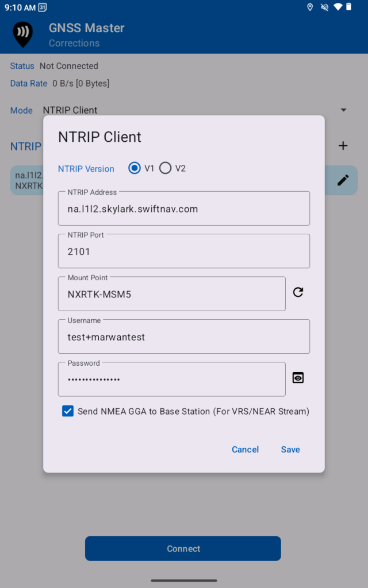Image resolution: width=368 pixels, height=588 pixels.
Task: Uncheck Send NMEA GGA to Base Station
Action: pos(68,411)
